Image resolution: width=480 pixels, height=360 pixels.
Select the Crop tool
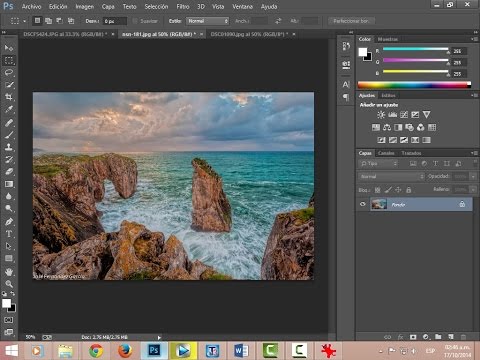click(9, 97)
